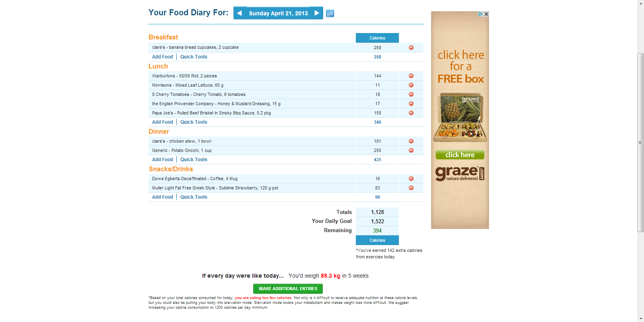Image resolution: width=644 pixels, height=322 pixels.
Task: Delete the Potato Gnochi entry
Action: pyautogui.click(x=411, y=150)
